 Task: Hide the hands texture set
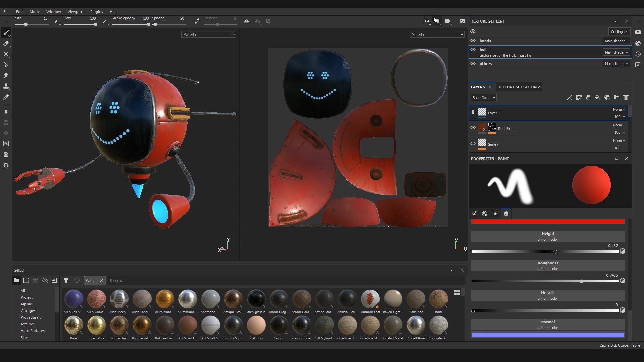coord(473,41)
